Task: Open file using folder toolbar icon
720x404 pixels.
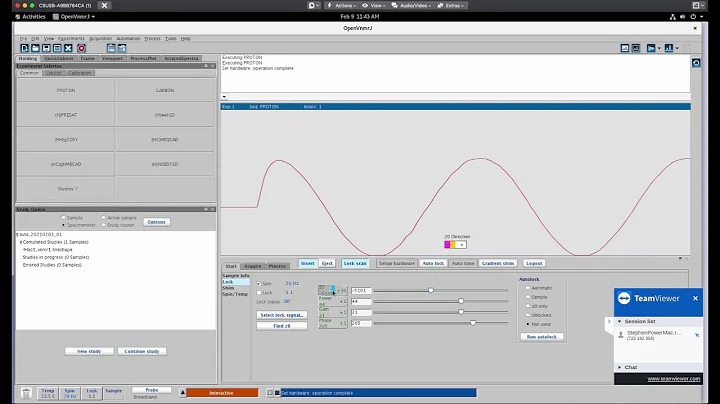Action: coord(35,48)
